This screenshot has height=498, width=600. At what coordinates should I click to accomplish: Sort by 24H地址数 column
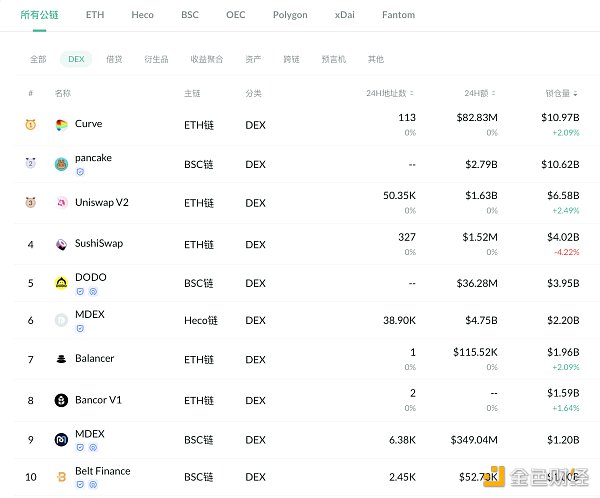pos(391,93)
